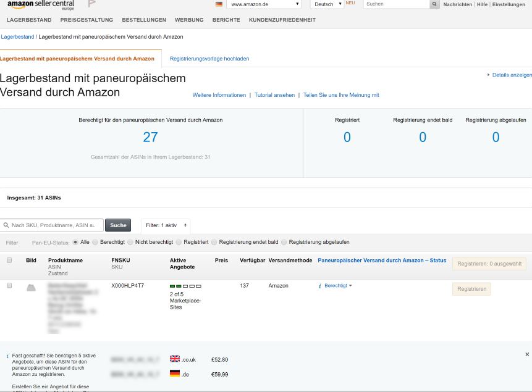Open the WERBUNG menu
The height and width of the screenshot is (392, 532).
coord(189,20)
